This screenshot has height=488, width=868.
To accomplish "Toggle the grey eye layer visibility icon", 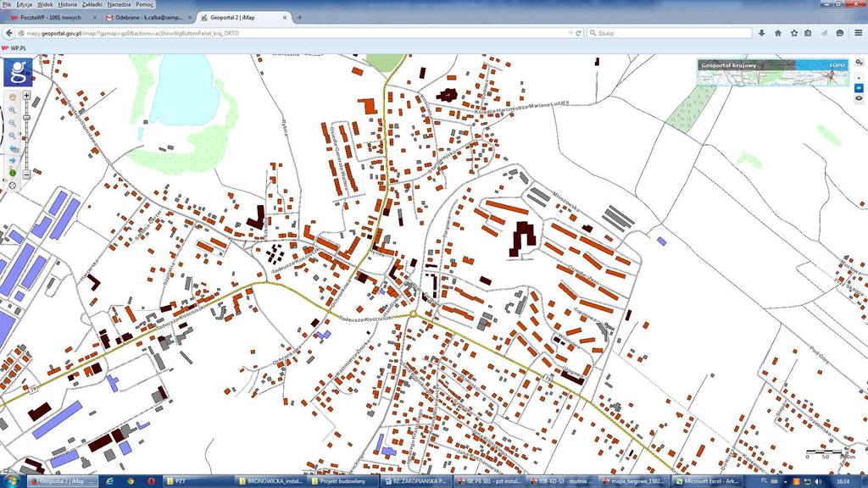I will click(x=859, y=98).
